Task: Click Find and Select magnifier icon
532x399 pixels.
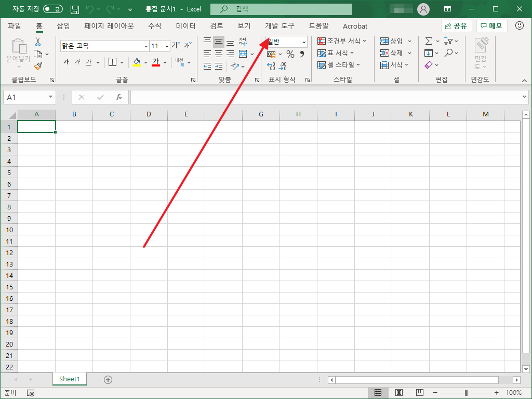Action: click(448, 52)
